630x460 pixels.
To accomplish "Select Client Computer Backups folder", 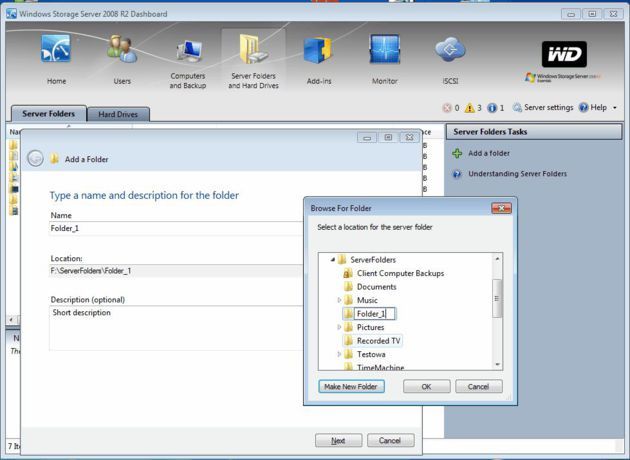I will [x=400, y=273].
